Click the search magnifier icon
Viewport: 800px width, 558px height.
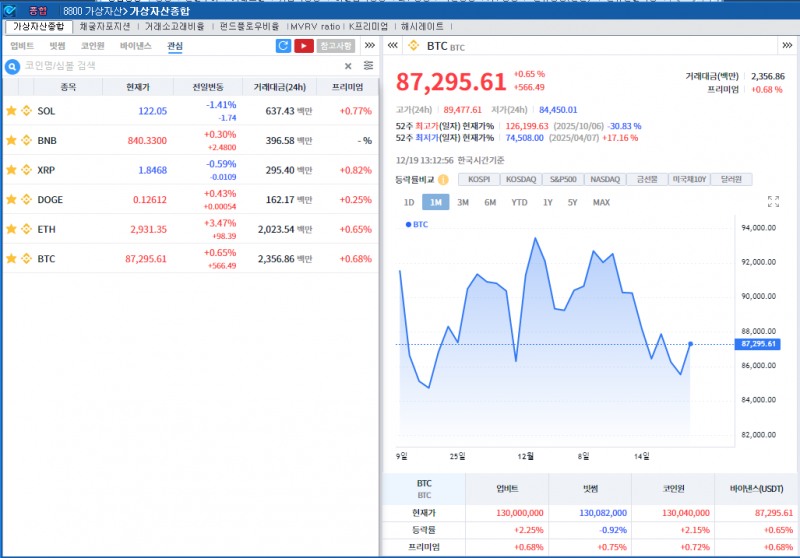pyautogui.click(x=13, y=66)
